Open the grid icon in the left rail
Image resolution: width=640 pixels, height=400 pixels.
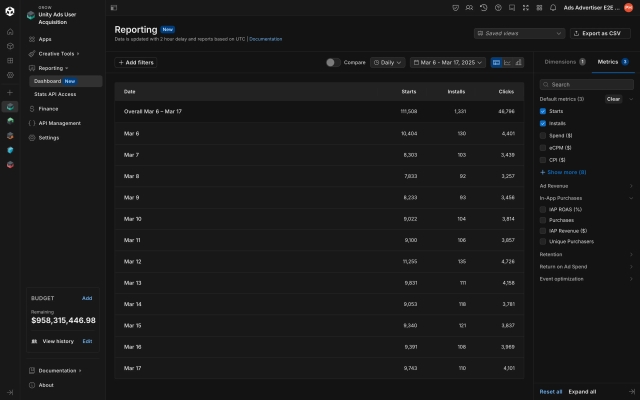(x=10, y=60)
